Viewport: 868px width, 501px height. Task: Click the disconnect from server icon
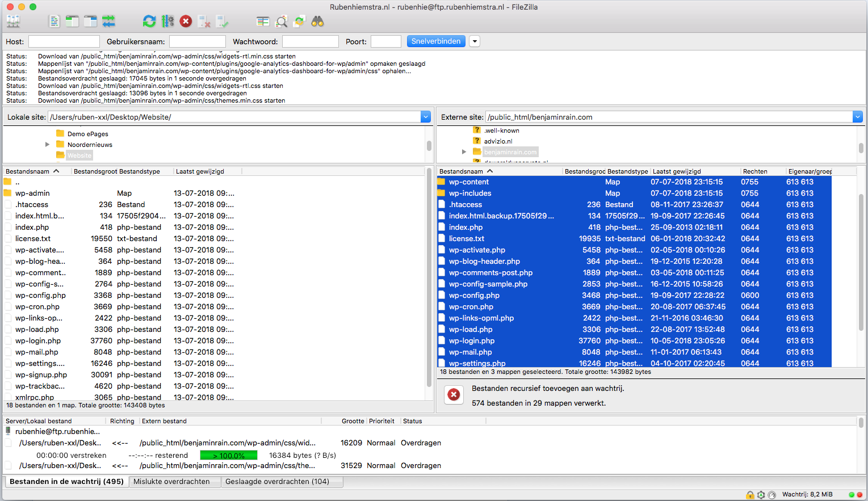204,22
